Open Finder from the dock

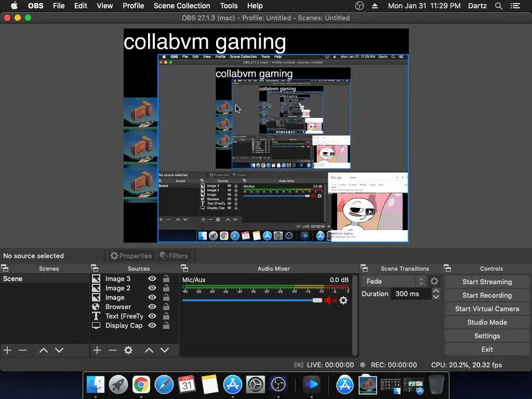[96, 385]
